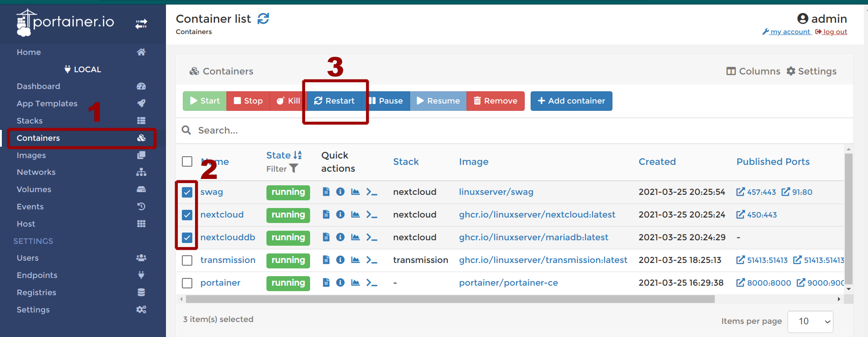The height and width of the screenshot is (337, 868).
Task: Open the Columns chooser
Action: click(753, 71)
